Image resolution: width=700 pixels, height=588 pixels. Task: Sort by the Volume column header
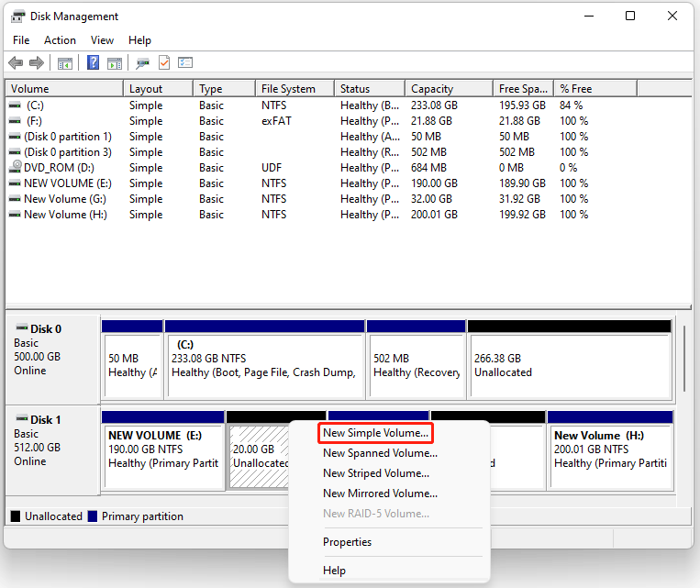pos(64,89)
